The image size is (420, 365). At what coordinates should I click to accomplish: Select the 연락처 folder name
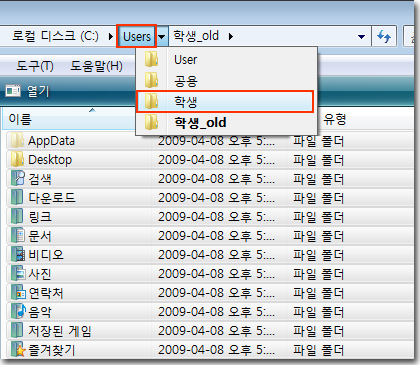pyautogui.click(x=46, y=293)
